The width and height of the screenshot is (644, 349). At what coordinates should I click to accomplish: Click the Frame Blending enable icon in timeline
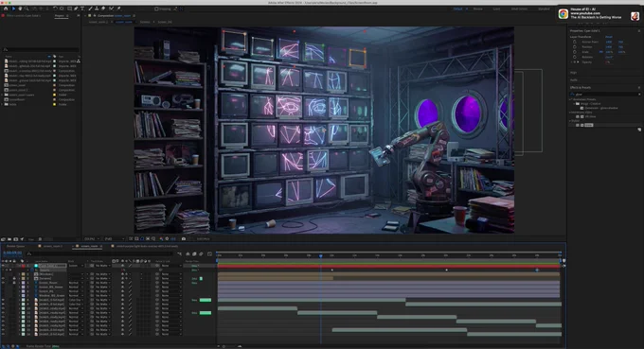[x=194, y=254]
